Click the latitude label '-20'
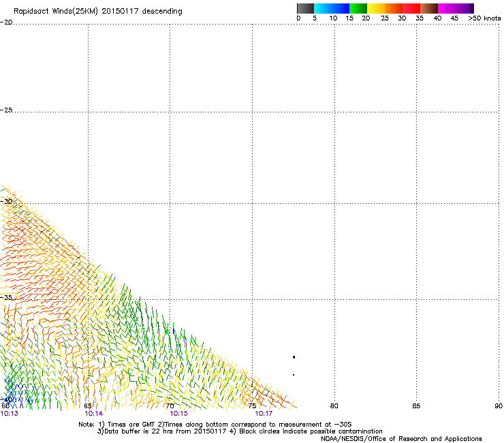The height and width of the screenshot is (443, 504). (6, 22)
